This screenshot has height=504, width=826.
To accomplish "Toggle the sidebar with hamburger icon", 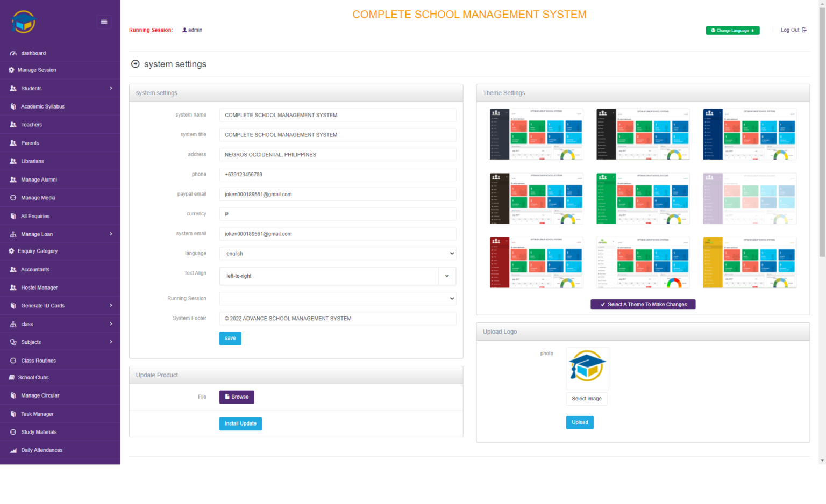I will tap(104, 21).
